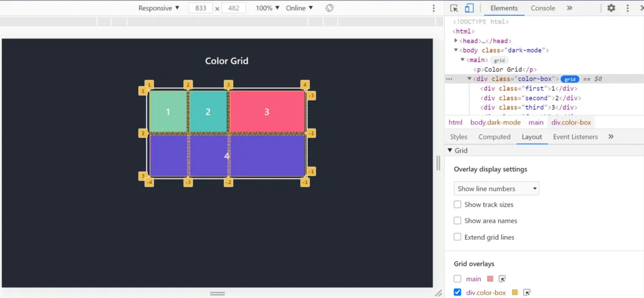Click the grid badge on color-box div
This screenshot has width=644, height=298.
click(570, 79)
